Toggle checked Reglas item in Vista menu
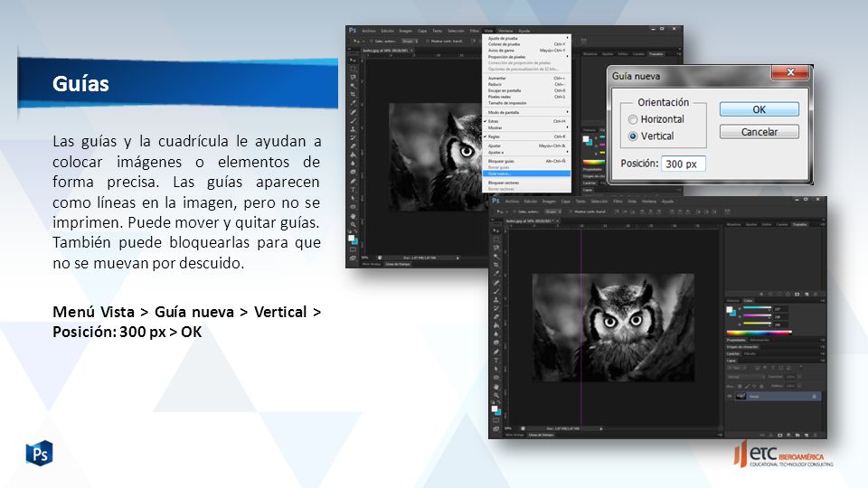This screenshot has width=868, height=488. 524,136
